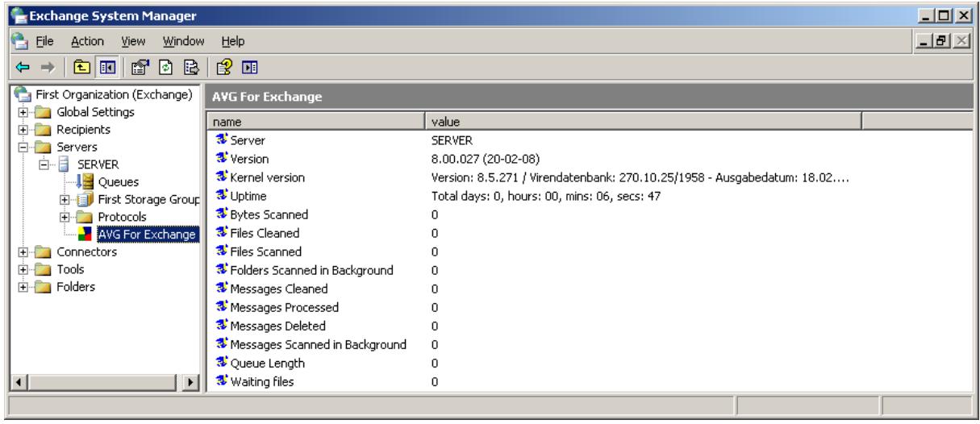
Task: Click icon beside the Messages Deleted row
Action: tap(221, 326)
